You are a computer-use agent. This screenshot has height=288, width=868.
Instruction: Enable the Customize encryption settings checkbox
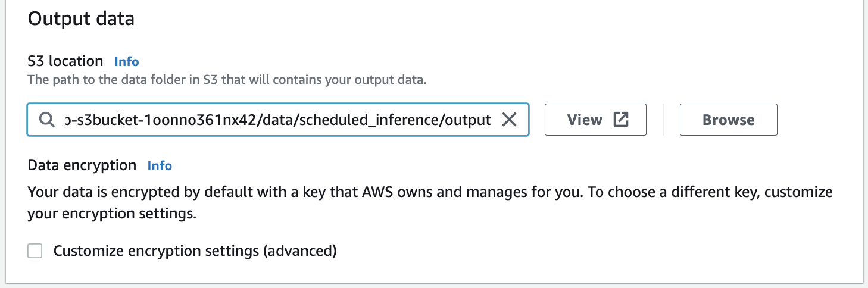(35, 251)
